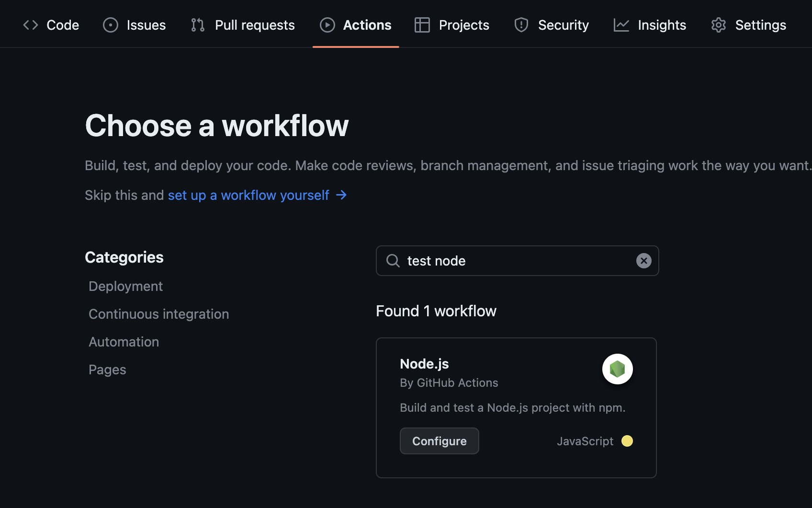Image resolution: width=812 pixels, height=508 pixels.
Task: Open the Code tab
Action: 62,24
